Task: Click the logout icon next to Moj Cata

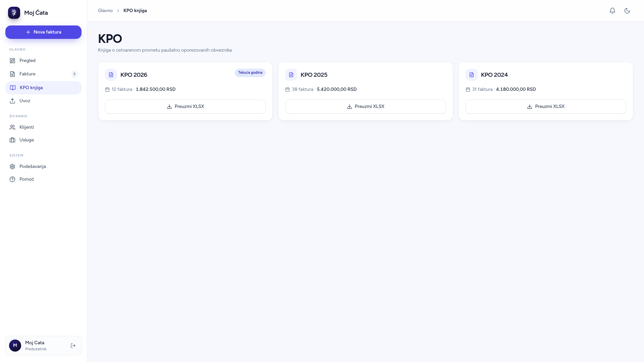Action: (x=73, y=346)
